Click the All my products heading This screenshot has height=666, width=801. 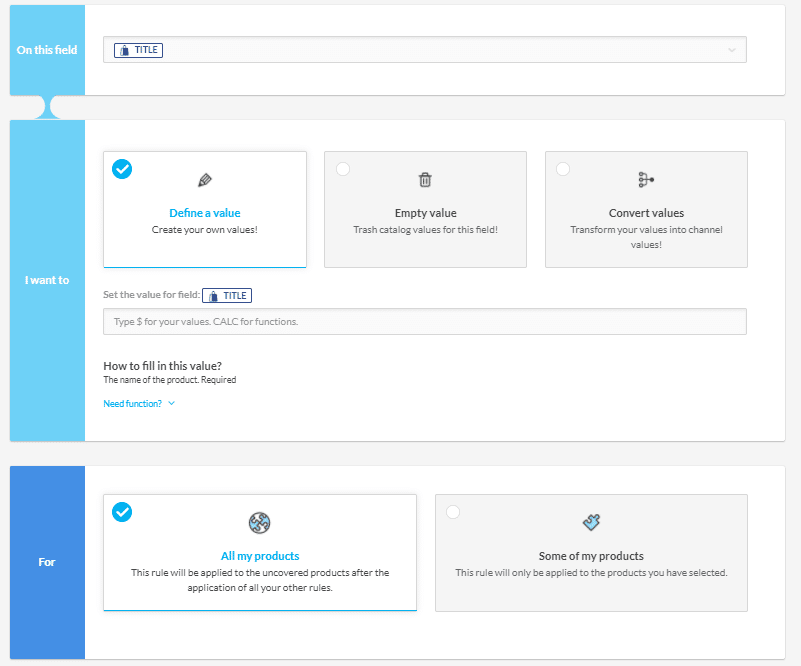(x=260, y=556)
